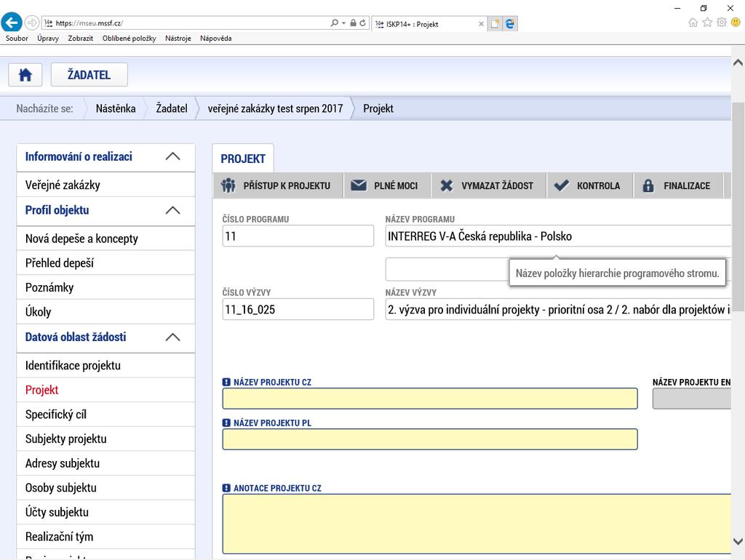The image size is (745, 560).
Task: Click the smiley feedback icon
Action: pos(736,23)
